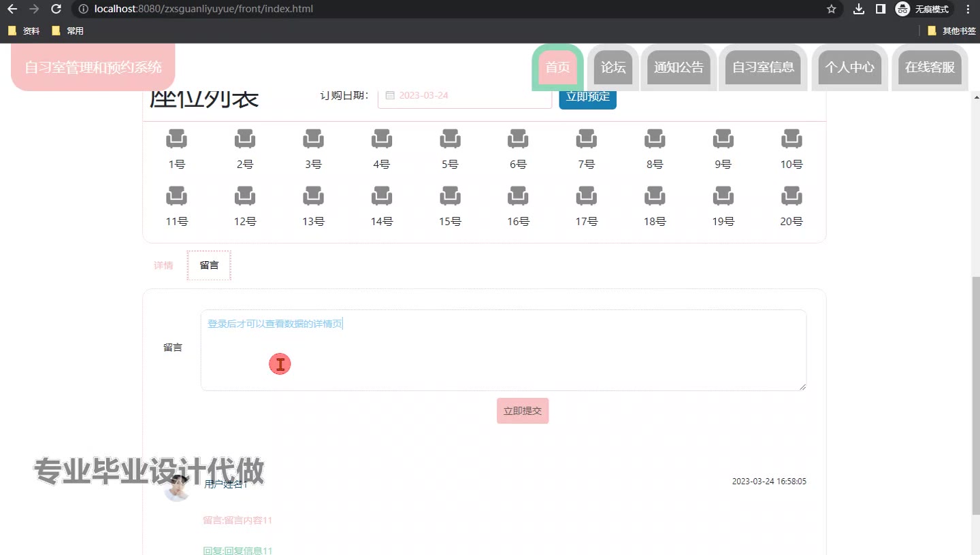Select seat 3号 sofa icon
This screenshot has height=555, width=980.
click(313, 139)
